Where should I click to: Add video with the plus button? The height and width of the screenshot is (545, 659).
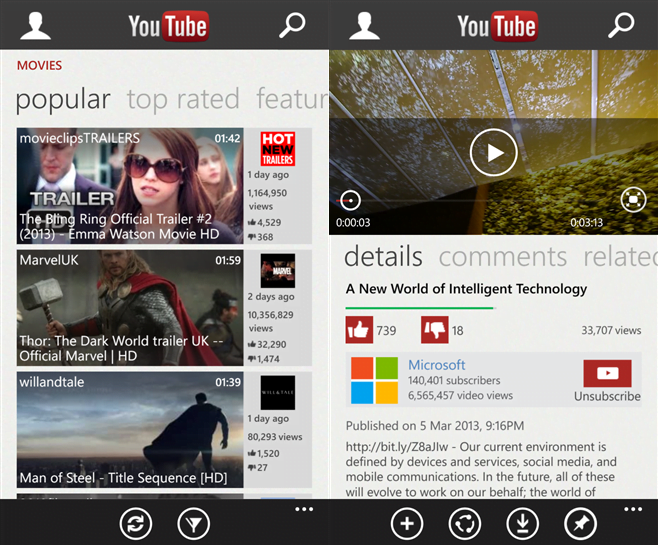tap(407, 524)
